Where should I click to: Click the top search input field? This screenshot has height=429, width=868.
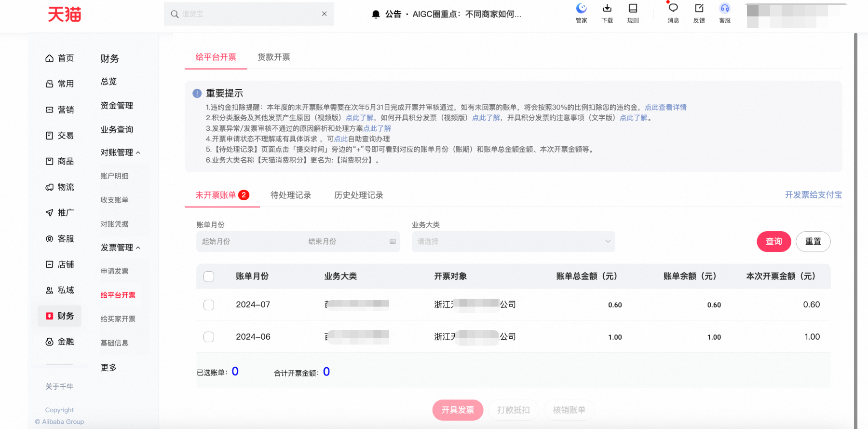(x=249, y=14)
